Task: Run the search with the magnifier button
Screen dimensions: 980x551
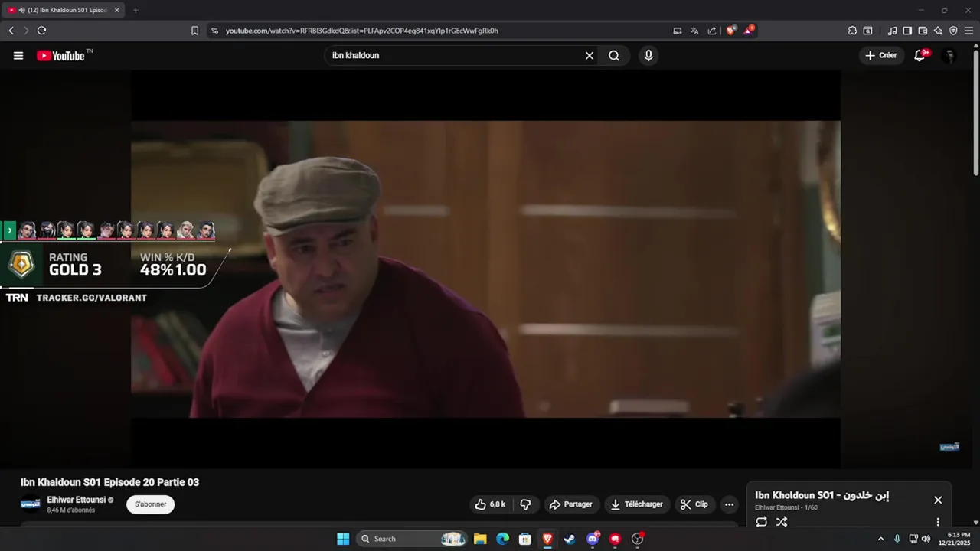Action: click(614, 56)
